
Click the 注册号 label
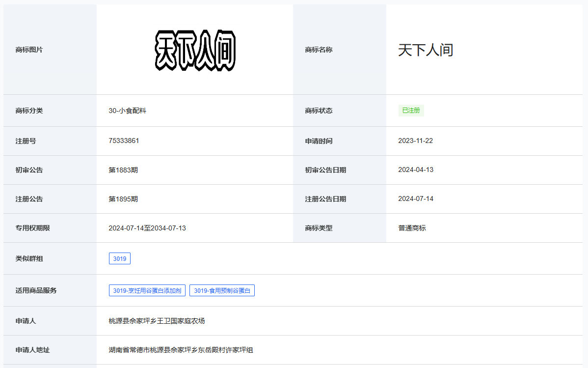point(26,141)
